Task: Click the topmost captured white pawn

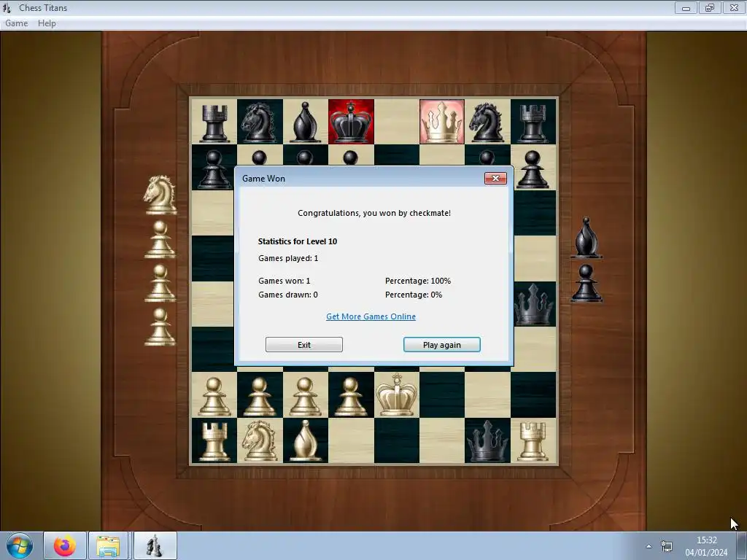Action: [x=160, y=239]
